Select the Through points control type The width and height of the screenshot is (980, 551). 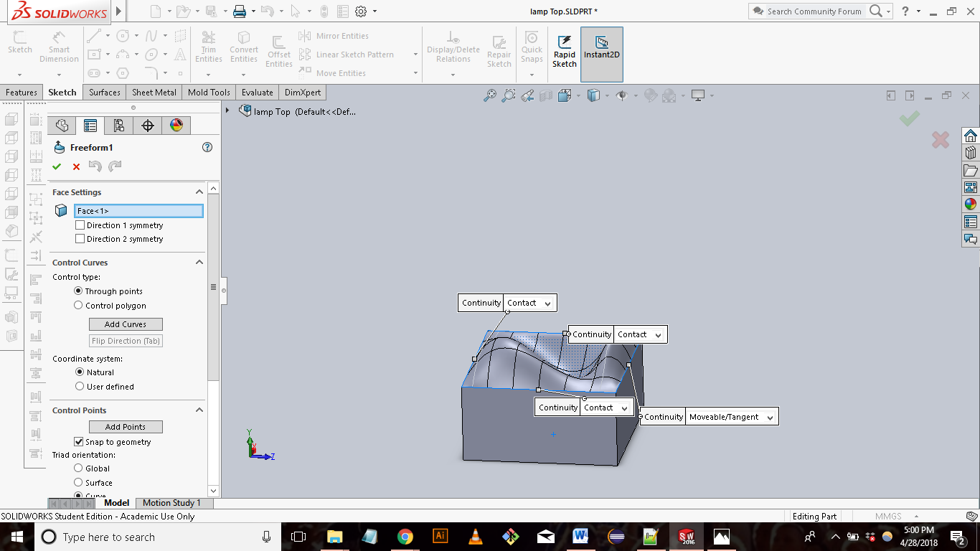(x=79, y=291)
